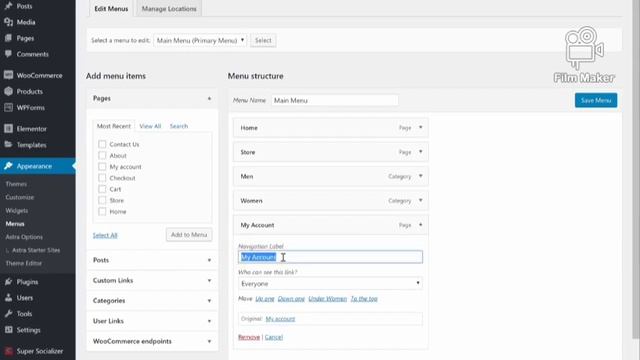
Task: Click the Super Socializer icon
Action: coord(8,351)
